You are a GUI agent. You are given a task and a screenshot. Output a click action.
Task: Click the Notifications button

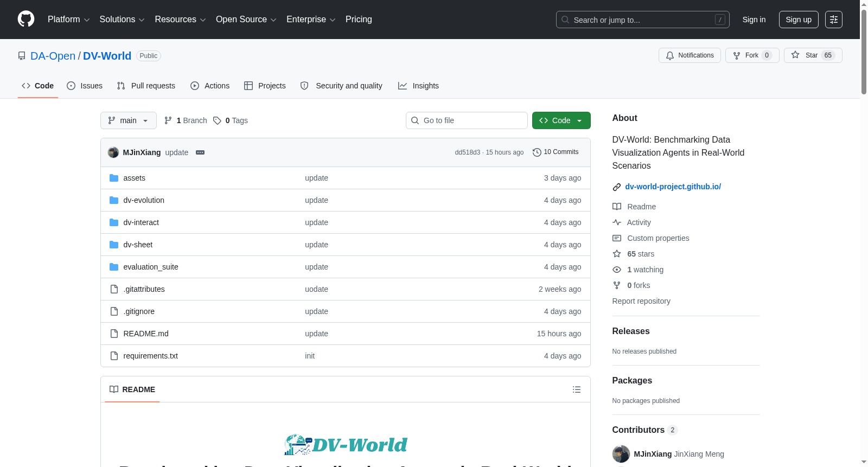(x=690, y=55)
